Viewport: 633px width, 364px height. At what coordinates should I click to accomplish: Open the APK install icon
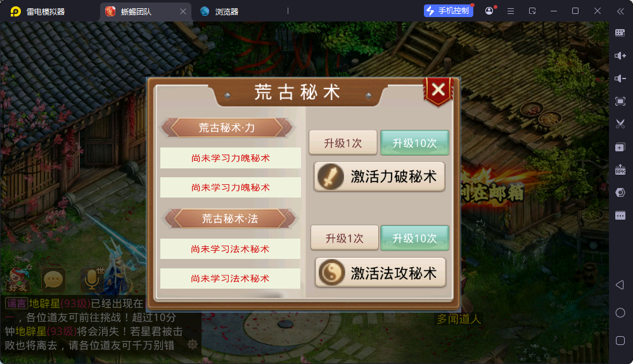pyautogui.click(x=620, y=170)
